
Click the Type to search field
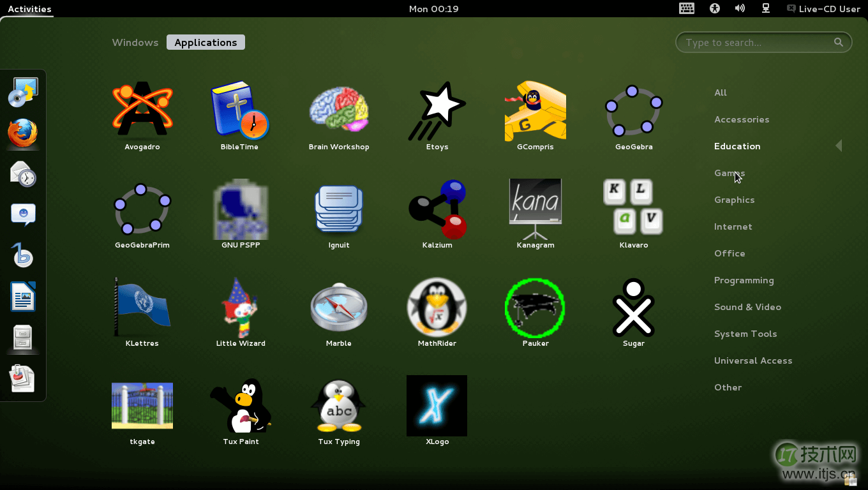(764, 42)
